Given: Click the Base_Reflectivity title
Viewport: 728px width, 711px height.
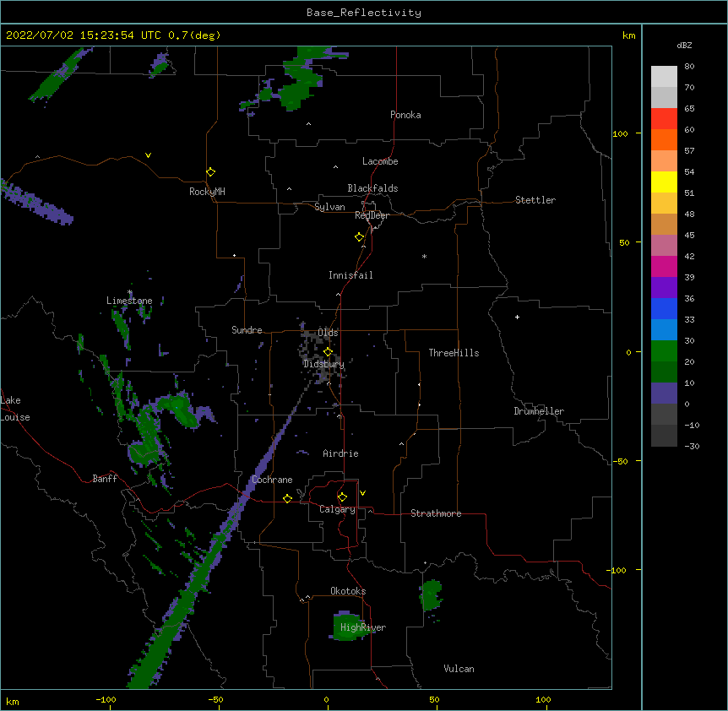Looking at the screenshot, I should tap(364, 13).
